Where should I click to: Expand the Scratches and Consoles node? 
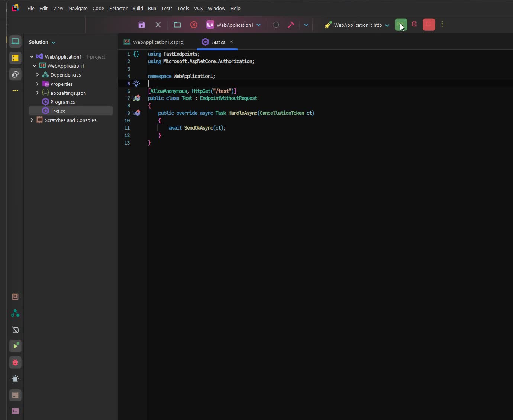[x=32, y=120]
